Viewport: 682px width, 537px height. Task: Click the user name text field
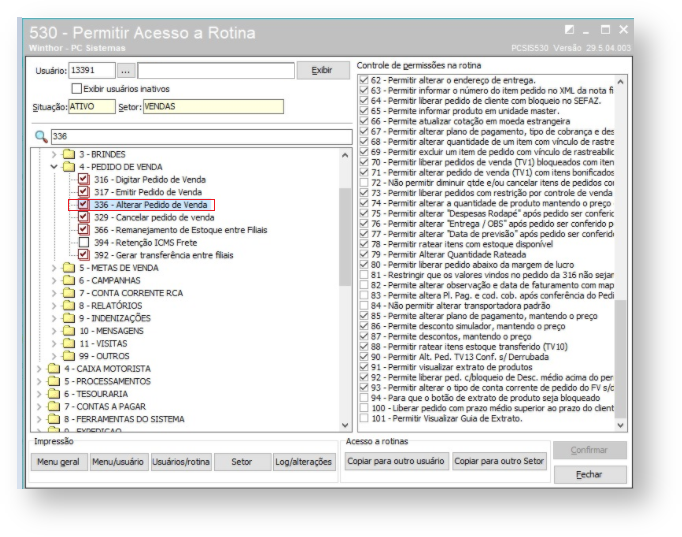[216, 70]
